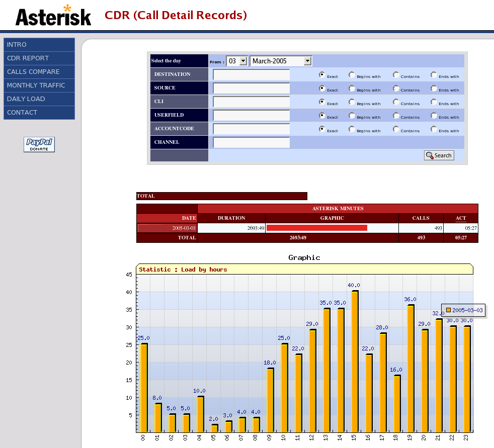Screen dimensions: 494x448
Task: Click the INTRO menu item
Action: click(39, 45)
